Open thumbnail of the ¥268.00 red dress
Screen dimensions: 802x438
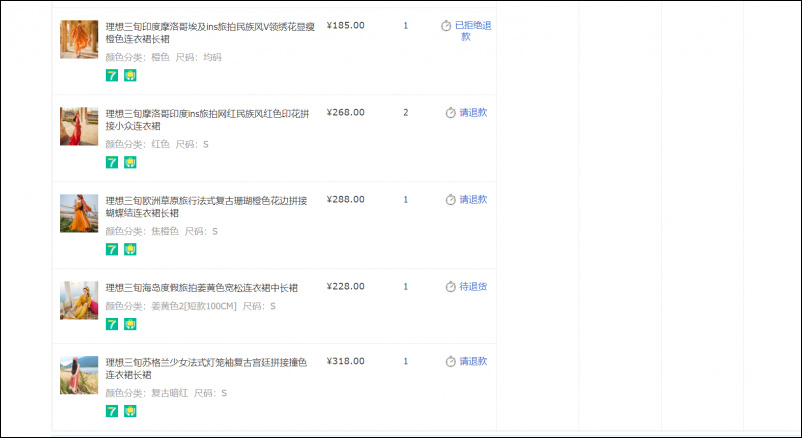click(79, 126)
